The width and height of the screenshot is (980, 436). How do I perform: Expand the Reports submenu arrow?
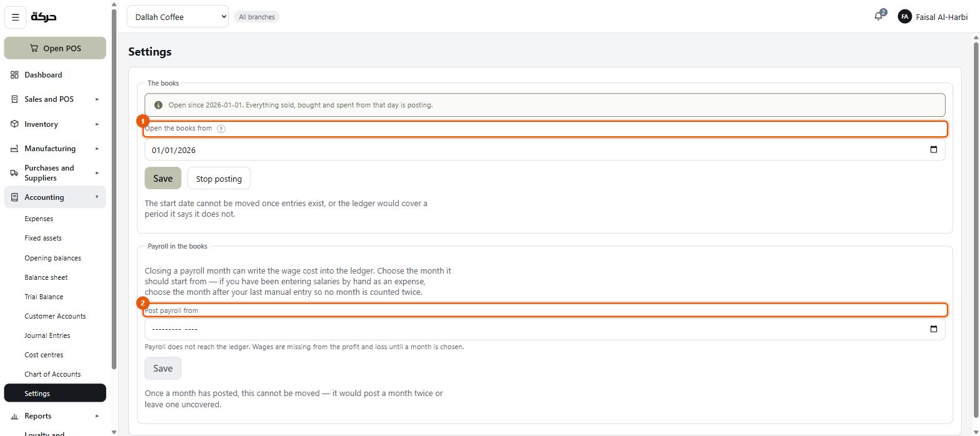pos(97,416)
